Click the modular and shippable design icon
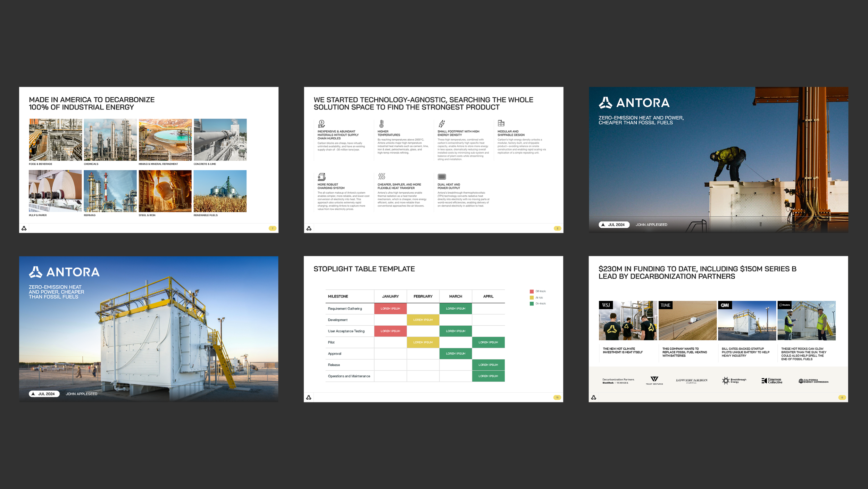The width and height of the screenshot is (868, 489). 501,123
